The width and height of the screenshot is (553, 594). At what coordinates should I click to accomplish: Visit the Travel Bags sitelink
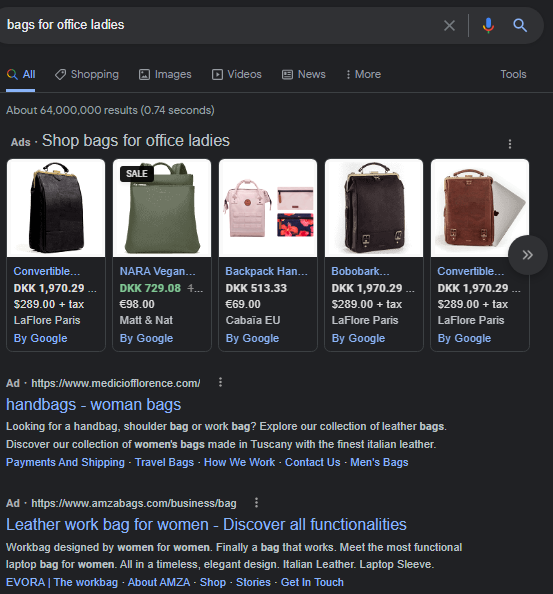[x=164, y=462]
